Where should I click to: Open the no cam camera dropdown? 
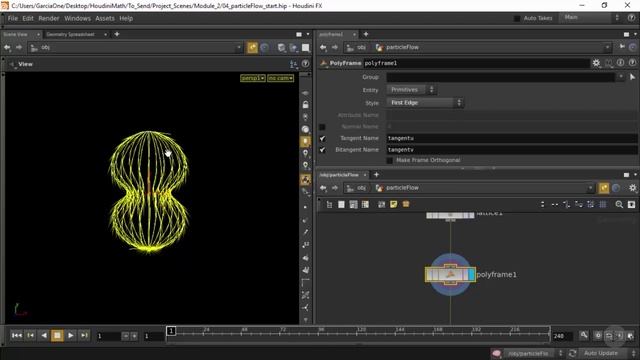point(280,78)
